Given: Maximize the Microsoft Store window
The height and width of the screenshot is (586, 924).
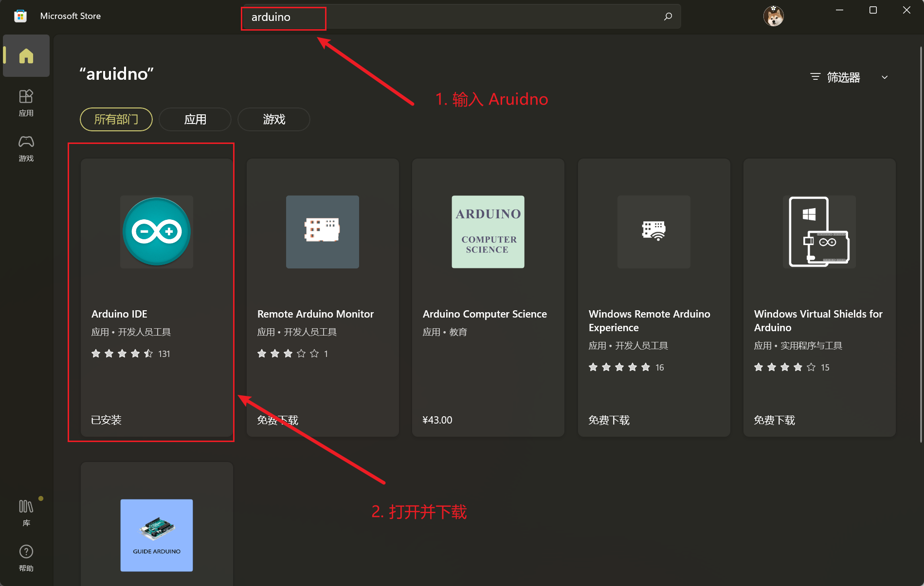Looking at the screenshot, I should point(873,10).
